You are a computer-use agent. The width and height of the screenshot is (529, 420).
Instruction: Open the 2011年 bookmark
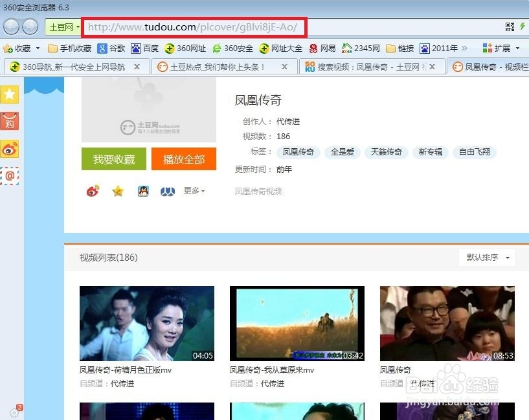[438, 49]
